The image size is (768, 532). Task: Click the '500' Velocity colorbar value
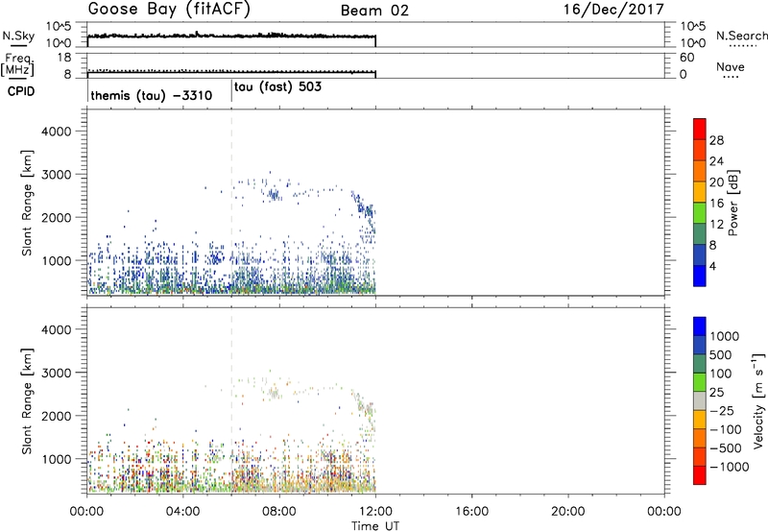click(x=721, y=354)
